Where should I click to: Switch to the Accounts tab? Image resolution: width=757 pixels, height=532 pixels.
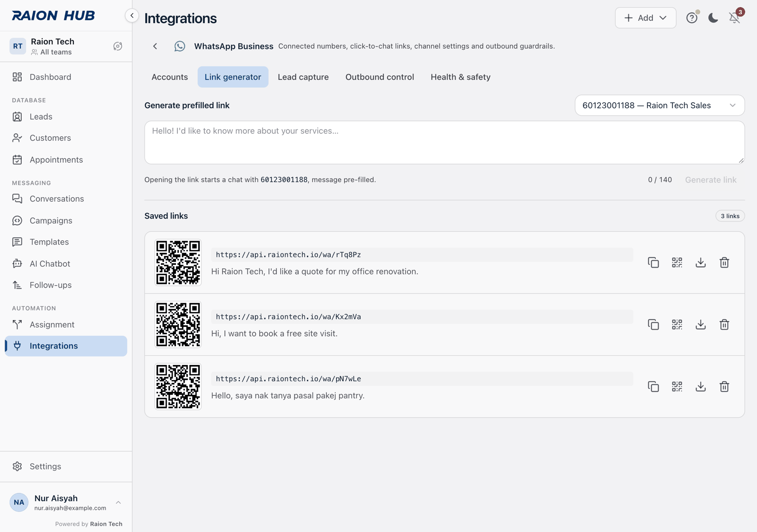[x=169, y=77]
